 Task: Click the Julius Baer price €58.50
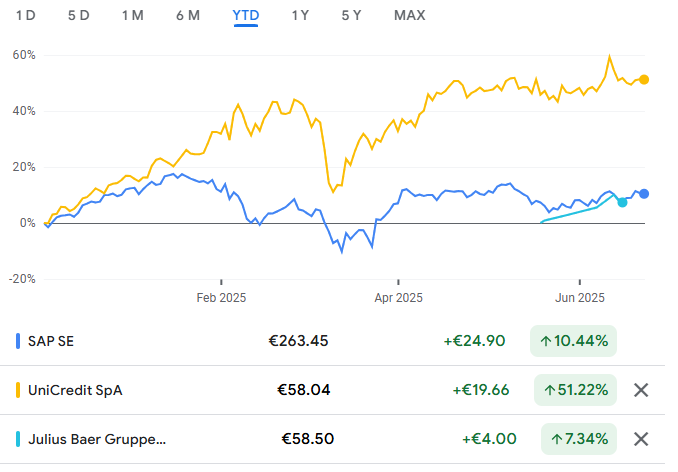(x=308, y=439)
